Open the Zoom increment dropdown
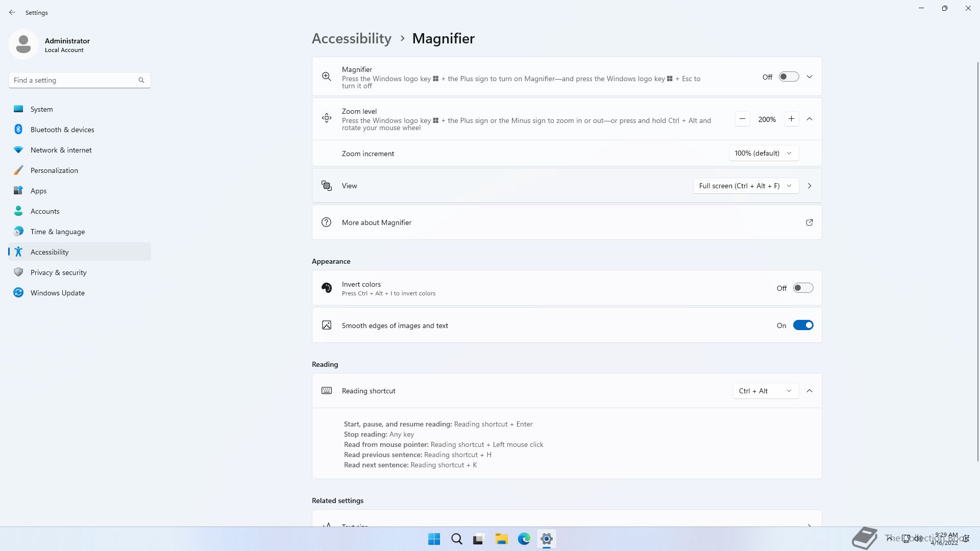 click(x=763, y=153)
